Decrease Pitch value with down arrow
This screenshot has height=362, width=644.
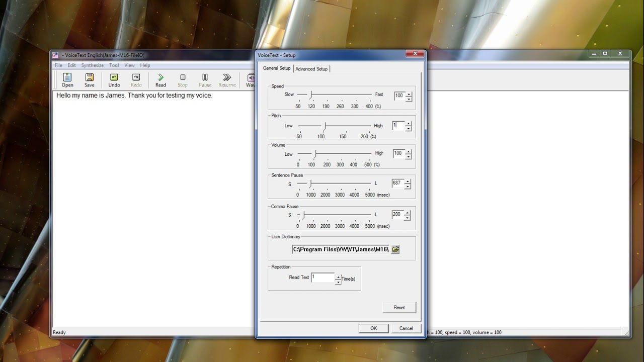point(408,129)
